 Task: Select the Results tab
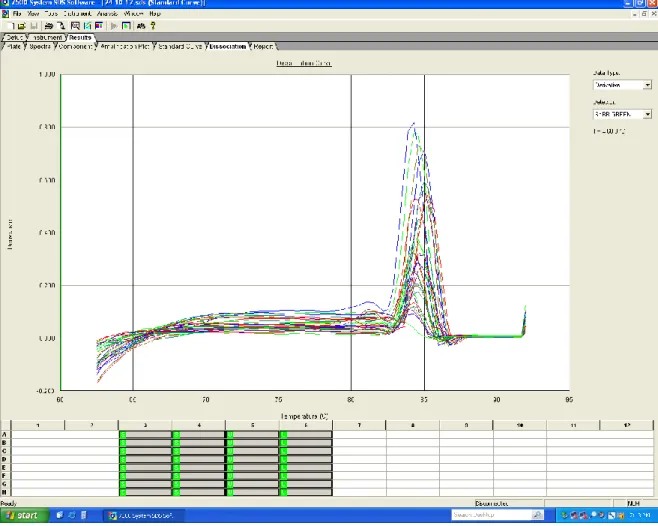(x=80, y=37)
